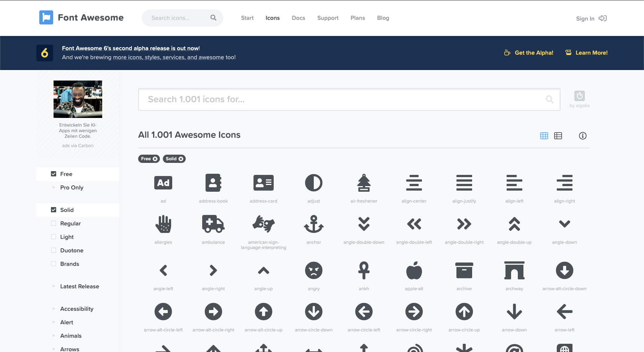
Task: Open the Support nav item
Action: [328, 18]
